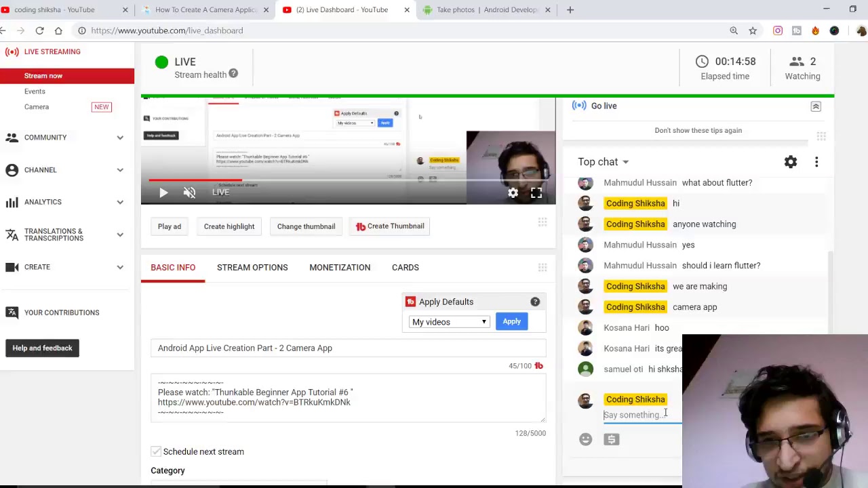Screen dimensions: 868x488
Task: Click the Create highlight button
Action: click(229, 226)
